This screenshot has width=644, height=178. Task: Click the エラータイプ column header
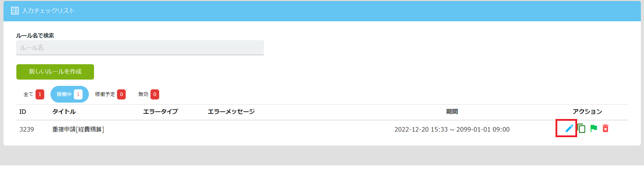click(x=160, y=112)
